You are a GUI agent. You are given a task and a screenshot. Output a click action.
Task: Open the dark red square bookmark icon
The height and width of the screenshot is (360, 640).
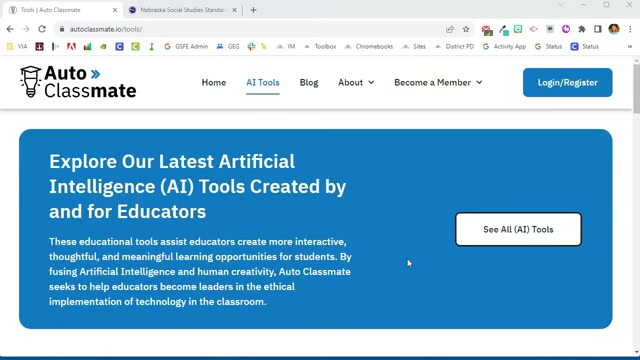tap(39, 47)
